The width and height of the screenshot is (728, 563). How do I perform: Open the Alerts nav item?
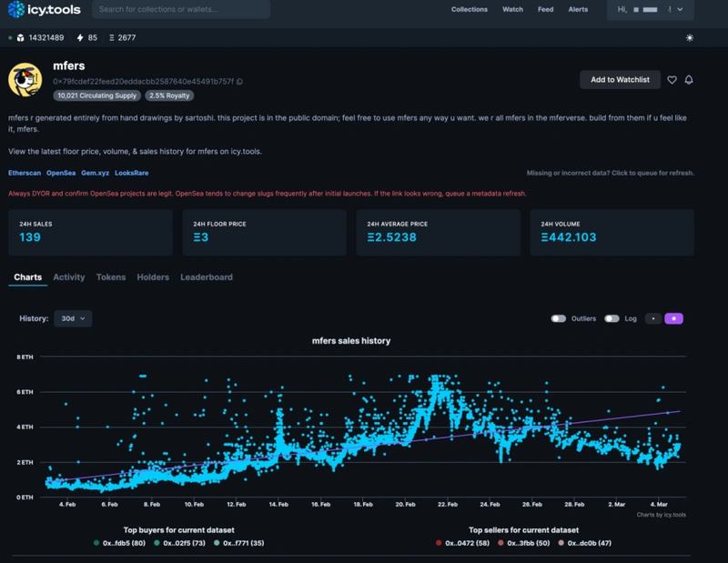tap(578, 9)
